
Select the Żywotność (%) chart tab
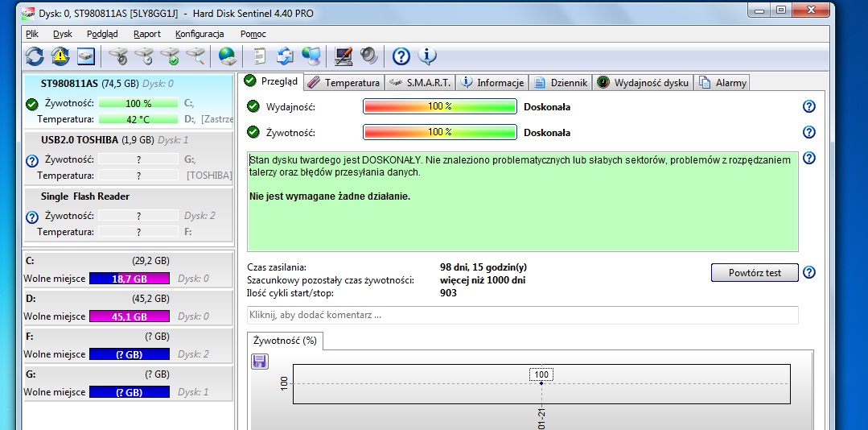pos(285,341)
